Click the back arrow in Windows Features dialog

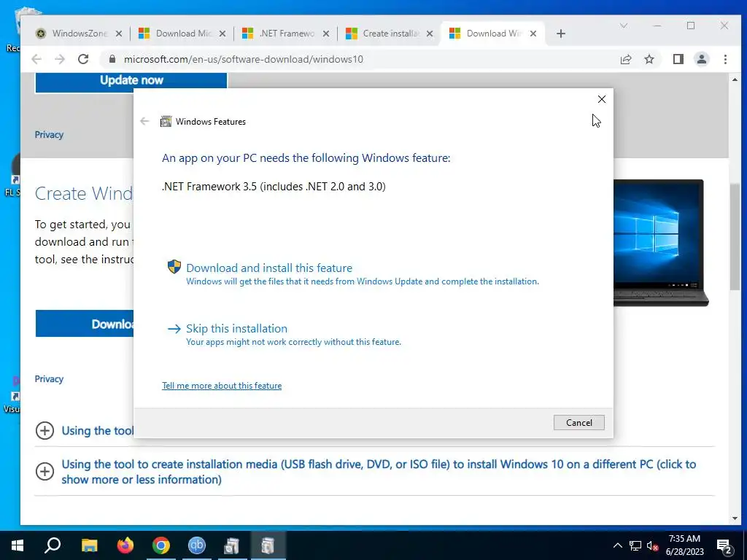pyautogui.click(x=144, y=122)
